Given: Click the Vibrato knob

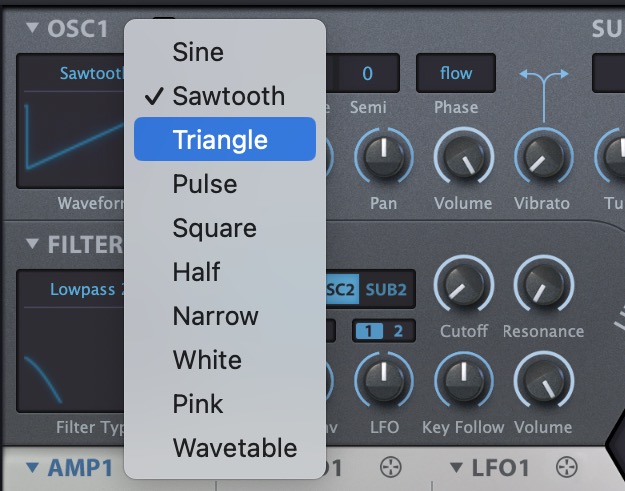Looking at the screenshot, I should coord(542,159).
